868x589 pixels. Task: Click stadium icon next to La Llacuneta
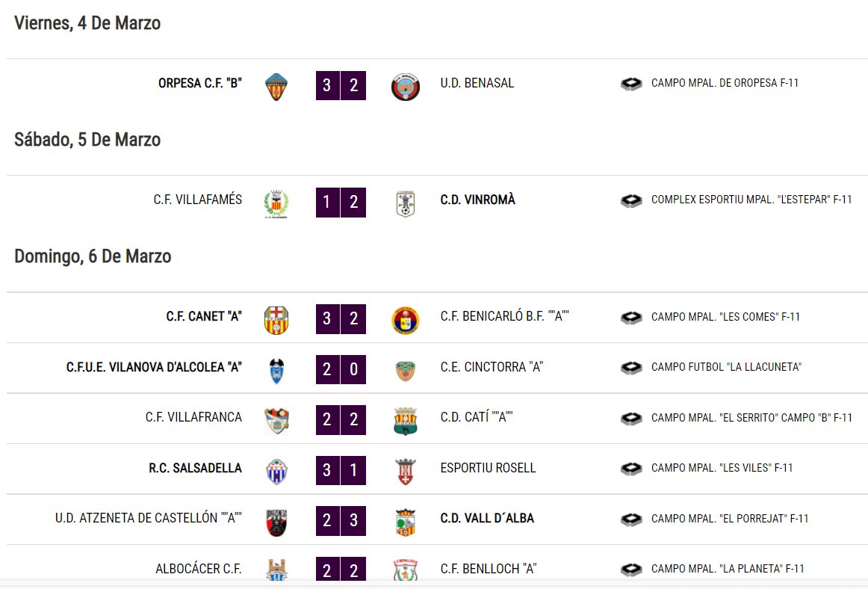pos(631,367)
